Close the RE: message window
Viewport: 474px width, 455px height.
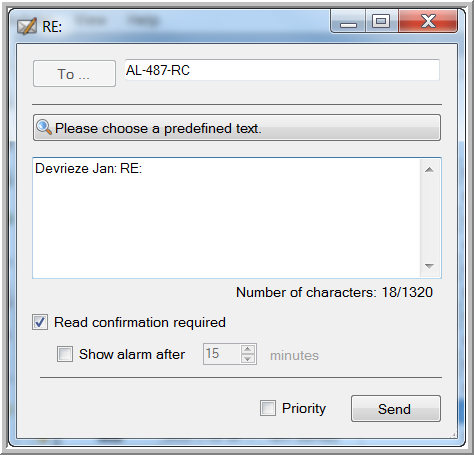tap(428, 21)
